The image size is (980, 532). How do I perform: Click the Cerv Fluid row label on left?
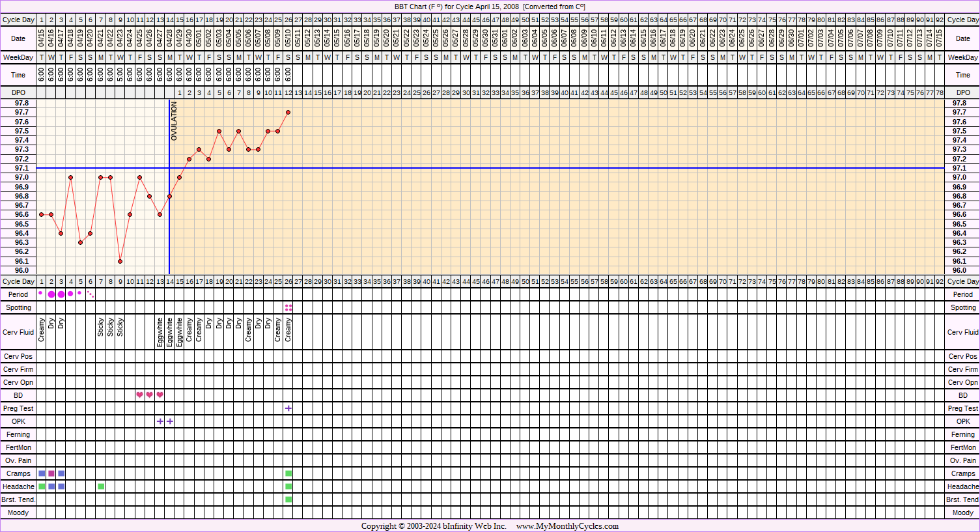tap(18, 332)
